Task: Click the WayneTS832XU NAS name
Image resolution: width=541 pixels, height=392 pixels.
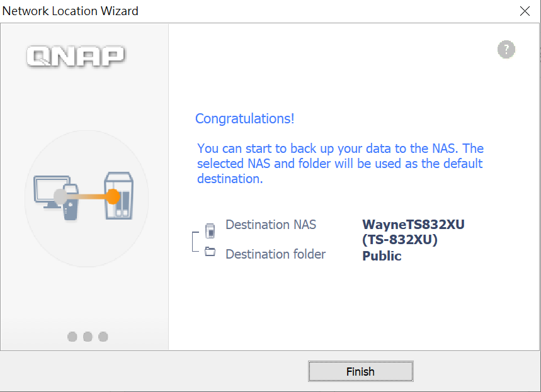Action: coord(413,232)
